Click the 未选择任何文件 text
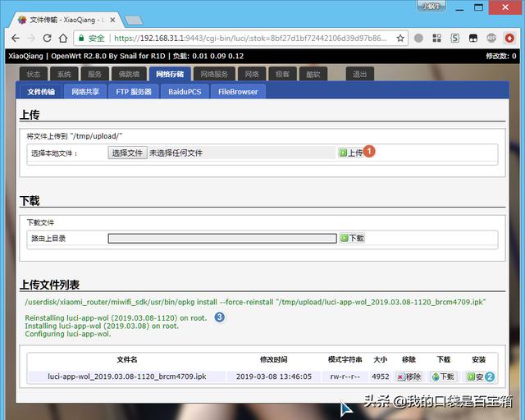 [176, 153]
